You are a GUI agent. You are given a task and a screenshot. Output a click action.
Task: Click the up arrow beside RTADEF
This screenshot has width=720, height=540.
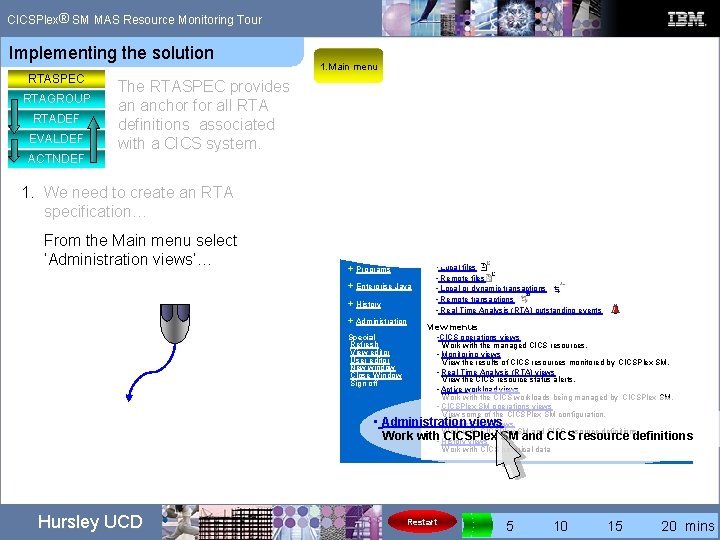(93, 140)
